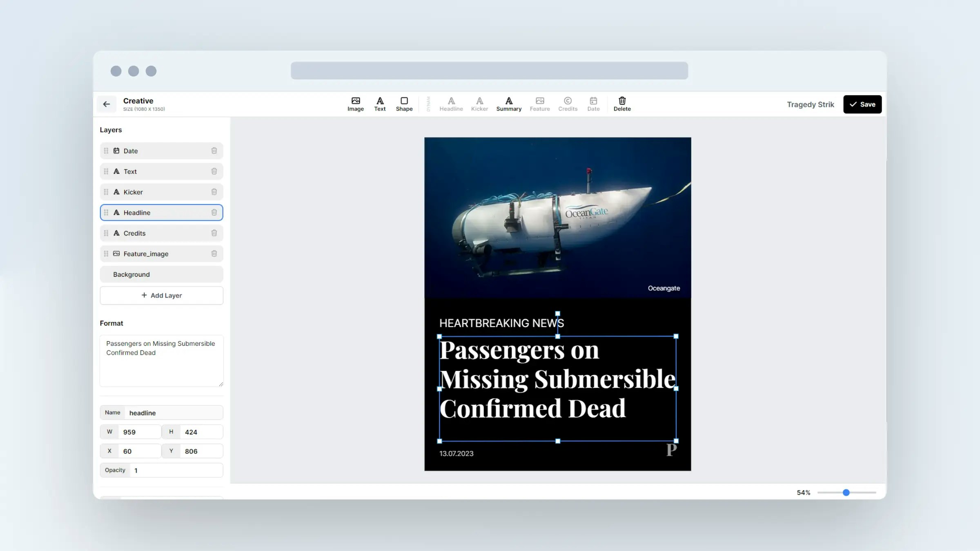Click the back arrow next to Creative
The width and height of the screenshot is (980, 551).
point(107,104)
